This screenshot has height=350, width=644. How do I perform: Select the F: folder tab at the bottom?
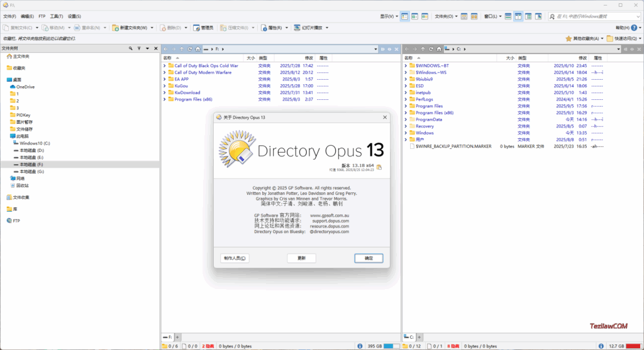pos(167,337)
